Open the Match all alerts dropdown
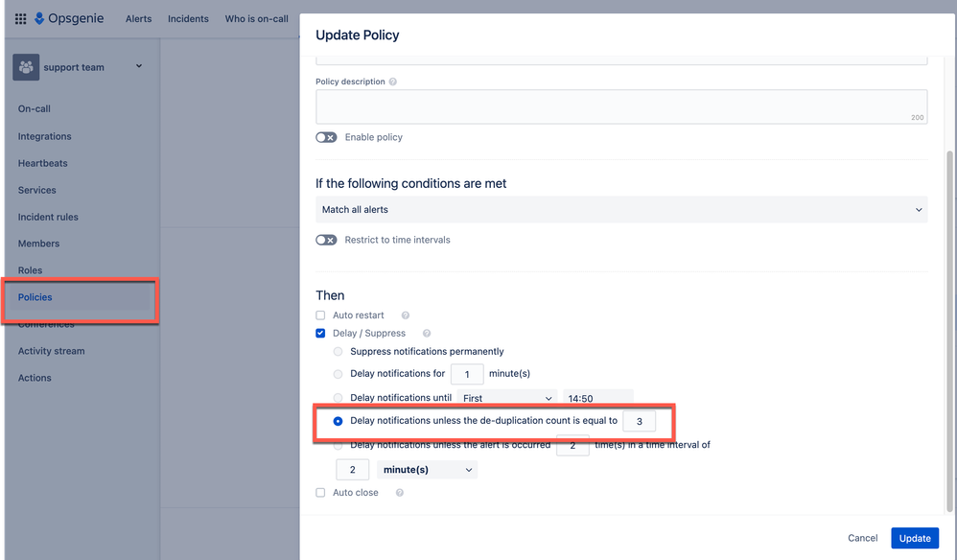This screenshot has width=957, height=560. coord(621,209)
